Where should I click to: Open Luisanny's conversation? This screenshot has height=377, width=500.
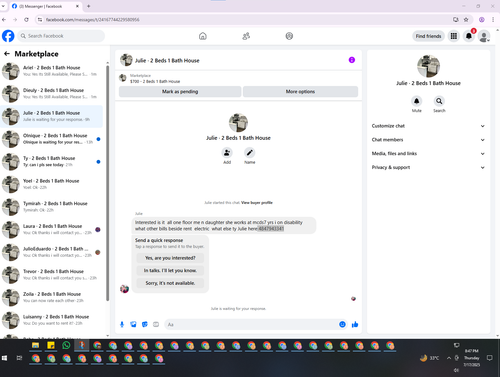[52, 320]
